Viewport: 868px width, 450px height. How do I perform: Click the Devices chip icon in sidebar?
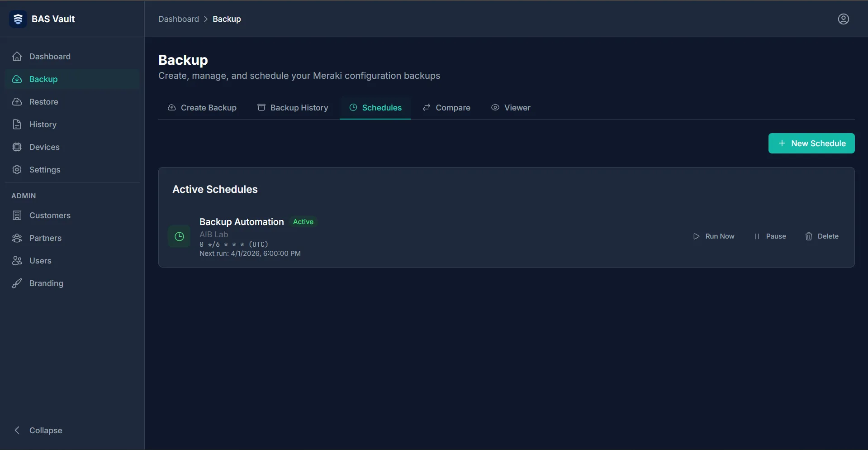pyautogui.click(x=17, y=147)
